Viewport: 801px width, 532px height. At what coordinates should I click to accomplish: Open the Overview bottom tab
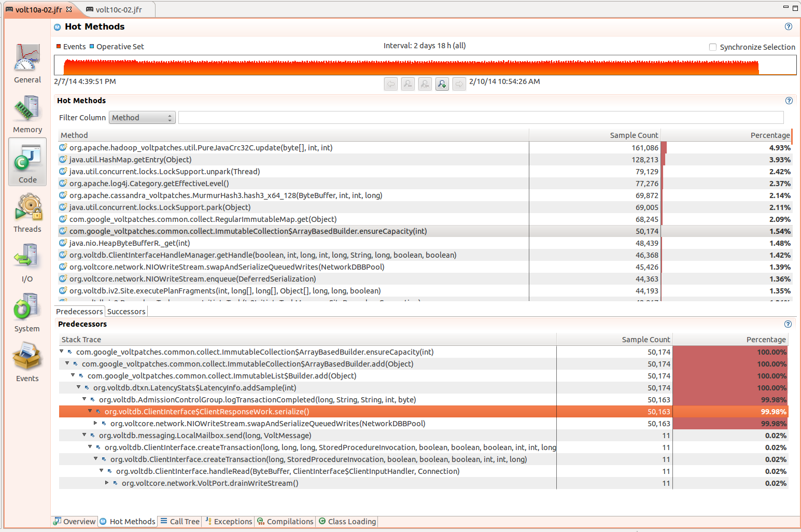pyautogui.click(x=75, y=522)
